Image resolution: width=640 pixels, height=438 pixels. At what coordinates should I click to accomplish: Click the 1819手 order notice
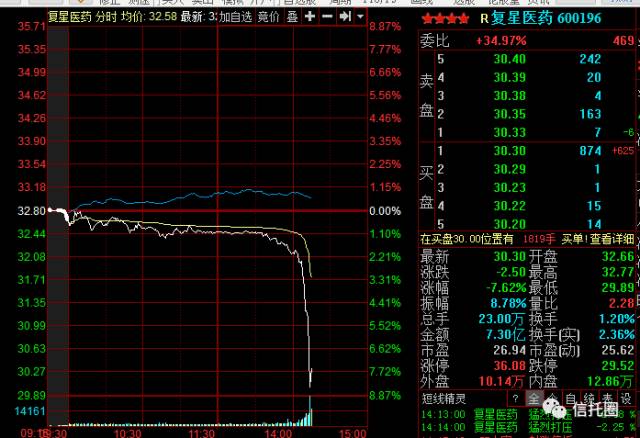[539, 239]
